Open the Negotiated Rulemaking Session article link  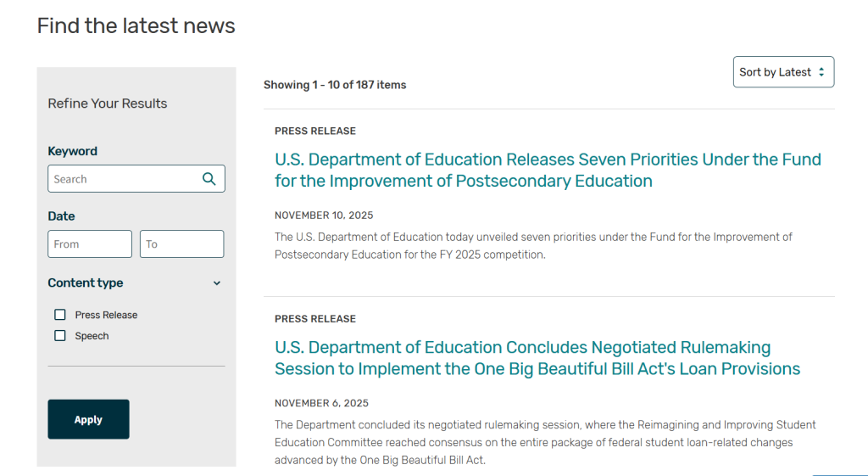(x=537, y=358)
